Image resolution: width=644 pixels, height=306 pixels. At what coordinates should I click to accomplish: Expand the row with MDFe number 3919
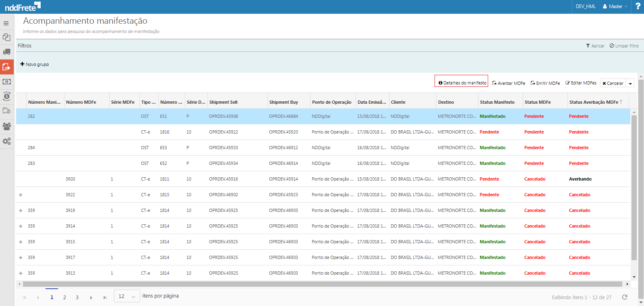[x=21, y=211]
